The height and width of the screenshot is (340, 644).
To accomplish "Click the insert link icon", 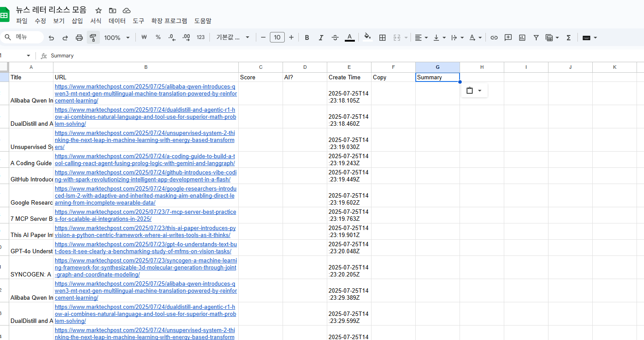I will click(494, 38).
